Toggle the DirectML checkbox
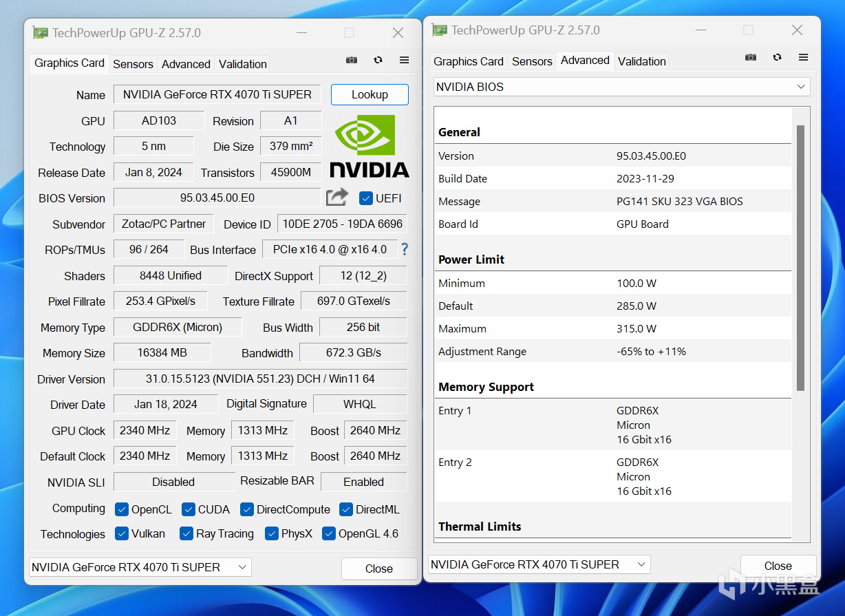 pos(346,509)
